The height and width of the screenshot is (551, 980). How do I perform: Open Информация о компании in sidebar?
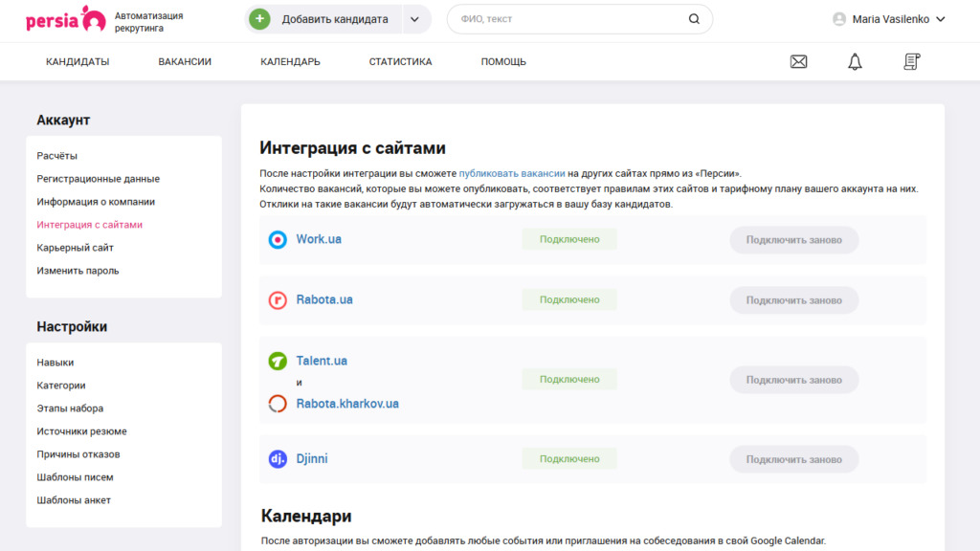click(96, 202)
